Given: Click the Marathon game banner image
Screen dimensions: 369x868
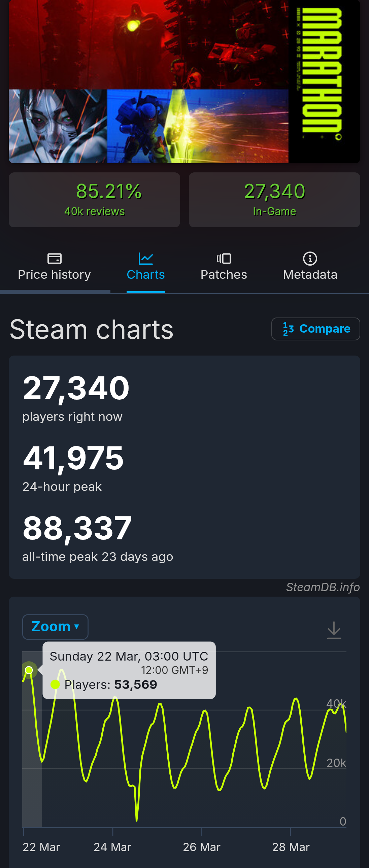Looking at the screenshot, I should pyautogui.click(x=184, y=81).
